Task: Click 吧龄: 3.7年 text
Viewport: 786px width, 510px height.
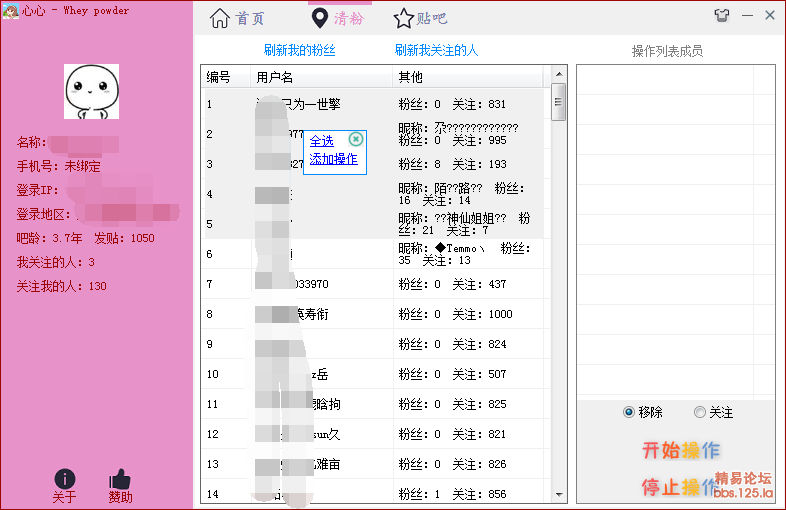Action: pos(49,238)
